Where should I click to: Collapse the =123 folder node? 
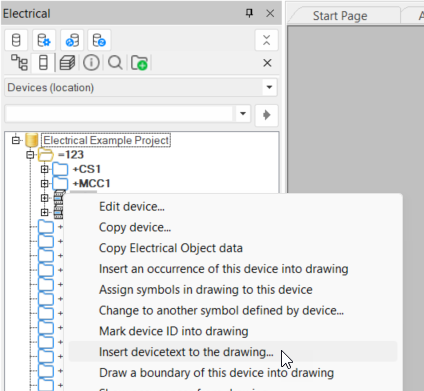pyautogui.click(x=30, y=155)
